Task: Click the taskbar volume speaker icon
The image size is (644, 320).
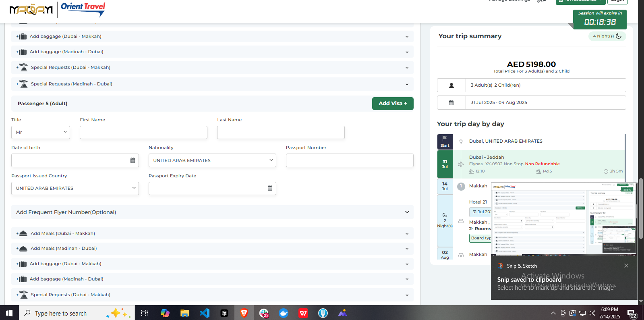Action: click(592, 313)
